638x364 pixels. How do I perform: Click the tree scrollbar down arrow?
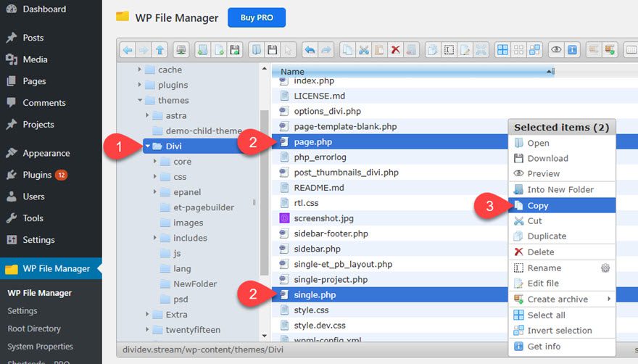tap(264, 336)
